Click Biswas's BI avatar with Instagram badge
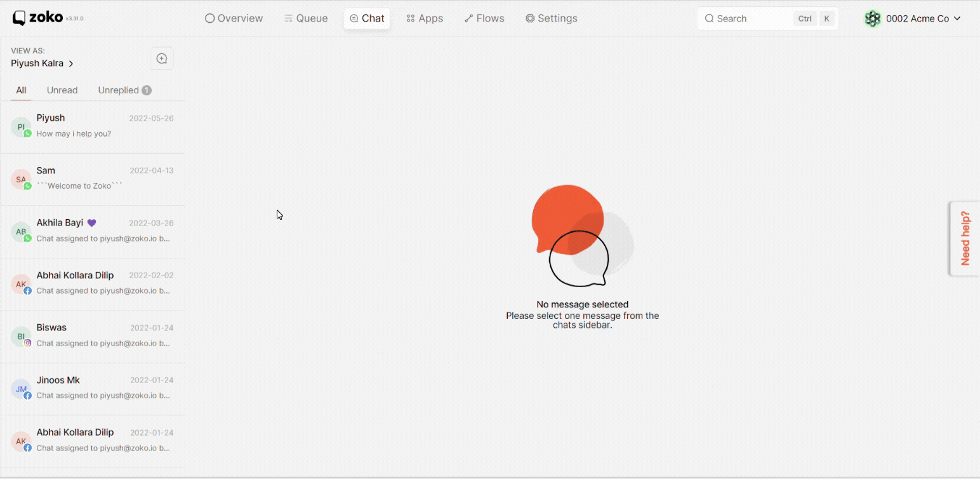 [x=21, y=337]
